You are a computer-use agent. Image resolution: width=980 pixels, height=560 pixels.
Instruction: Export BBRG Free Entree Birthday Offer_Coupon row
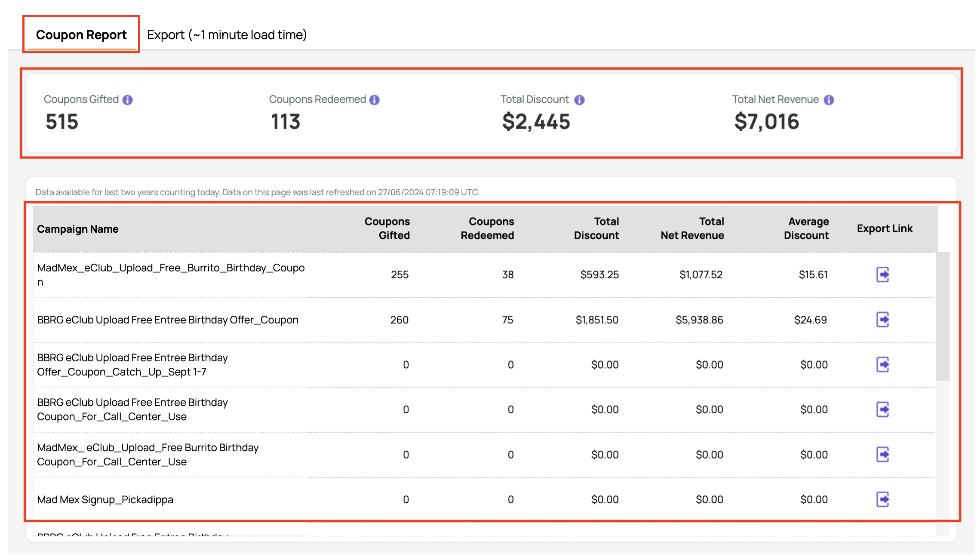883,320
